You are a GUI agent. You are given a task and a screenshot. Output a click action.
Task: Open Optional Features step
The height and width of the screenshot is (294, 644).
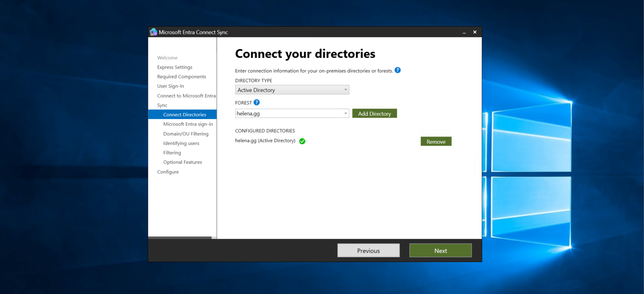pyautogui.click(x=182, y=162)
